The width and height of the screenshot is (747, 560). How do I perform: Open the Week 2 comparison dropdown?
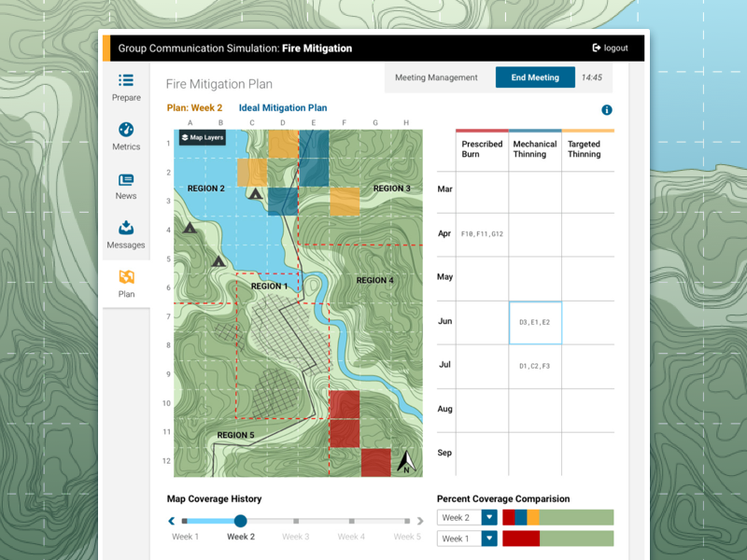tap(467, 517)
